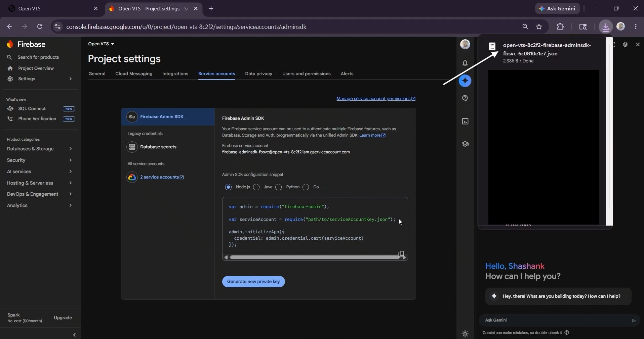Expand Hosting & Serverless category

[71, 183]
